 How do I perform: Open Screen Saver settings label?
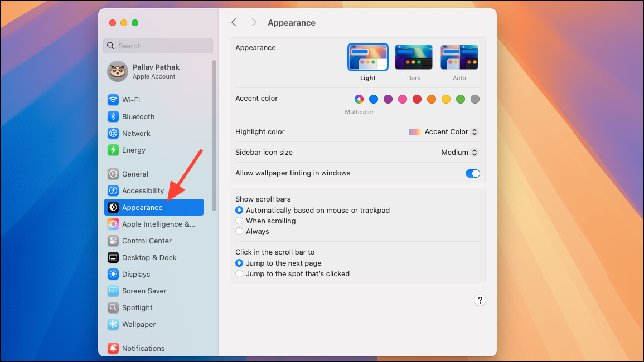tap(144, 291)
